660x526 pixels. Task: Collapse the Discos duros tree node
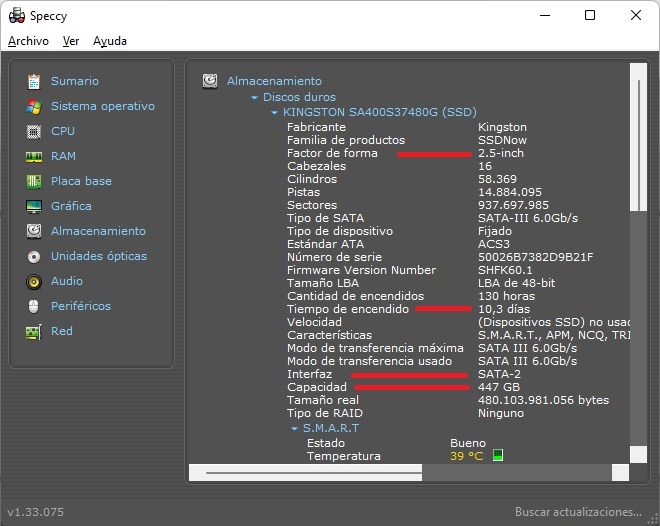tap(254, 98)
